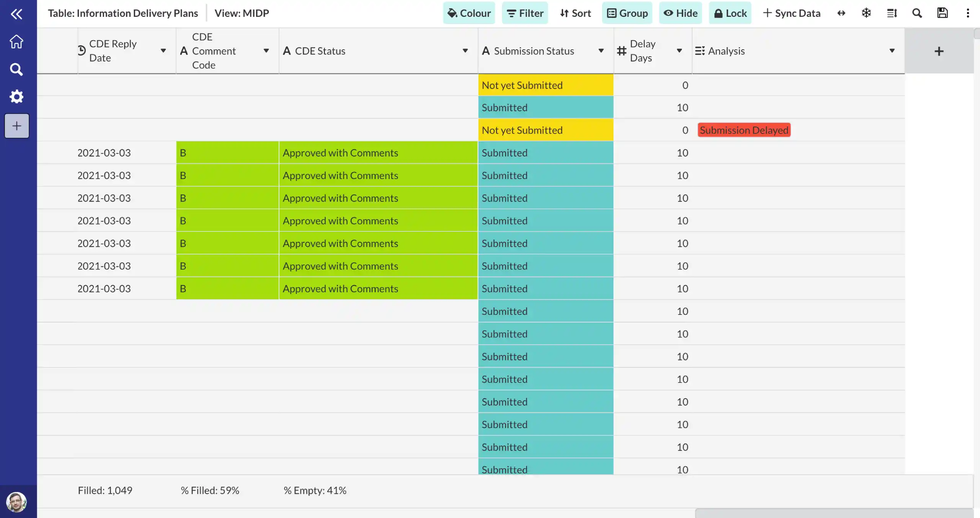Enable view locking with the Lock button

(730, 13)
